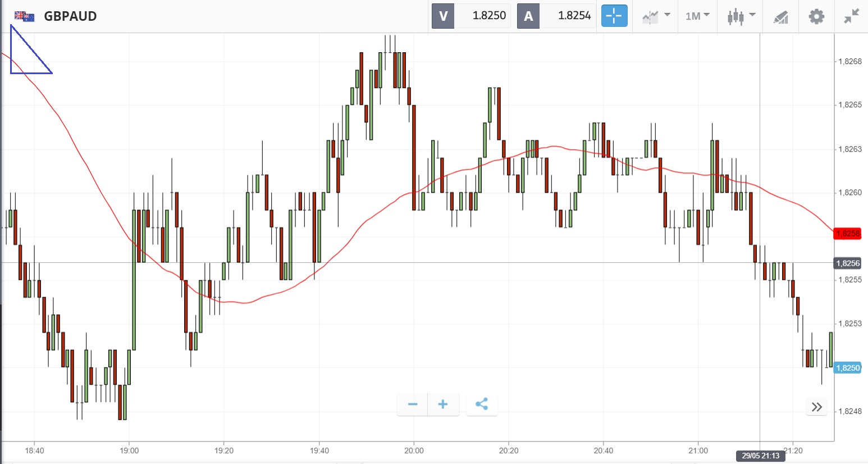The image size is (868, 464).
Task: Click the A buy button
Action: pos(528,16)
